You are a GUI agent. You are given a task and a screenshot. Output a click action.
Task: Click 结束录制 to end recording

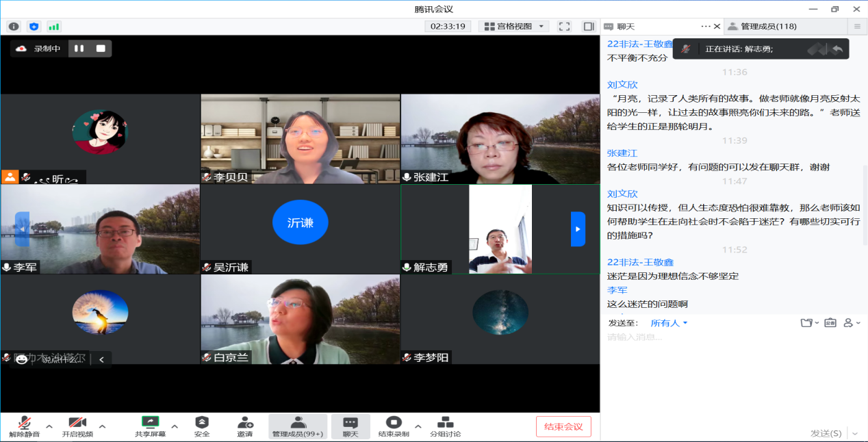[394, 426]
